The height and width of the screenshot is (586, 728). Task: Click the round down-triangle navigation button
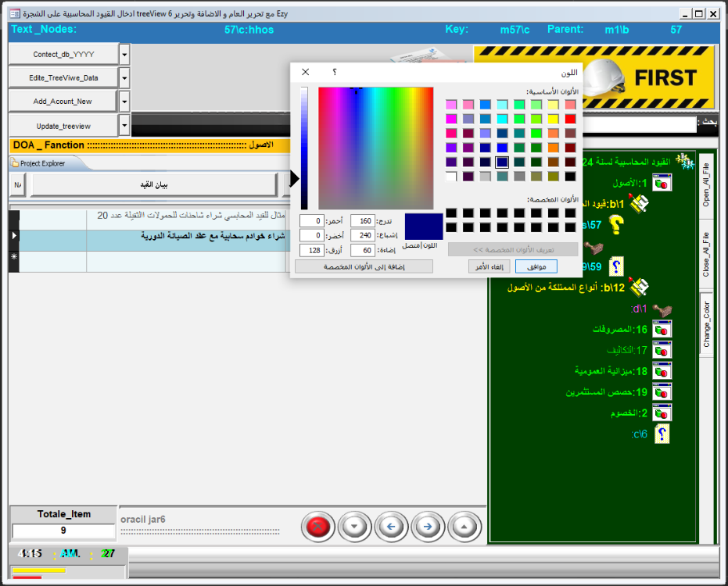(x=355, y=527)
